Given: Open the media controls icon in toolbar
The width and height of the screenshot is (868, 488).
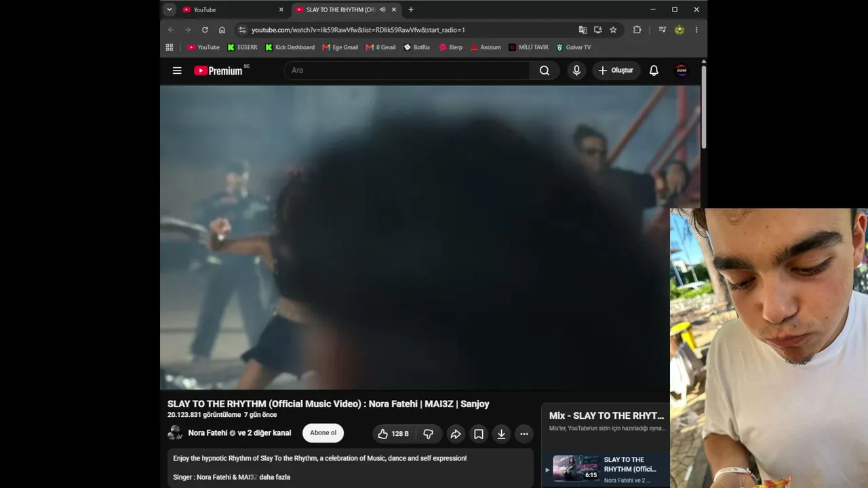Looking at the screenshot, I should point(663,30).
